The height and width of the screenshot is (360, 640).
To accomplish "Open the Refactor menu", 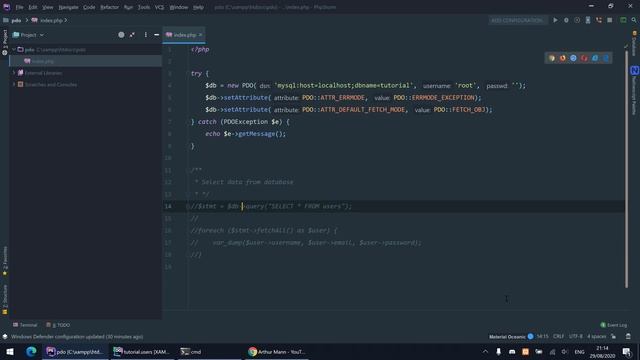I will [x=109, y=7].
